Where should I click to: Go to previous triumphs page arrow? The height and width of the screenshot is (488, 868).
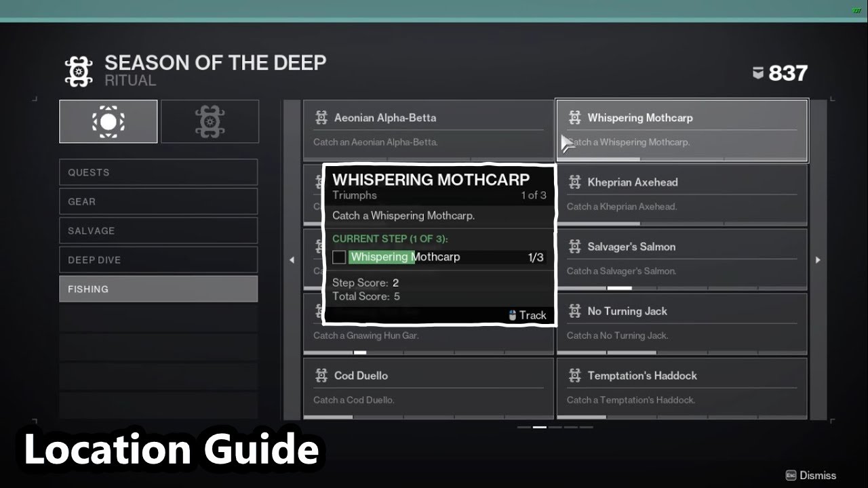point(292,260)
